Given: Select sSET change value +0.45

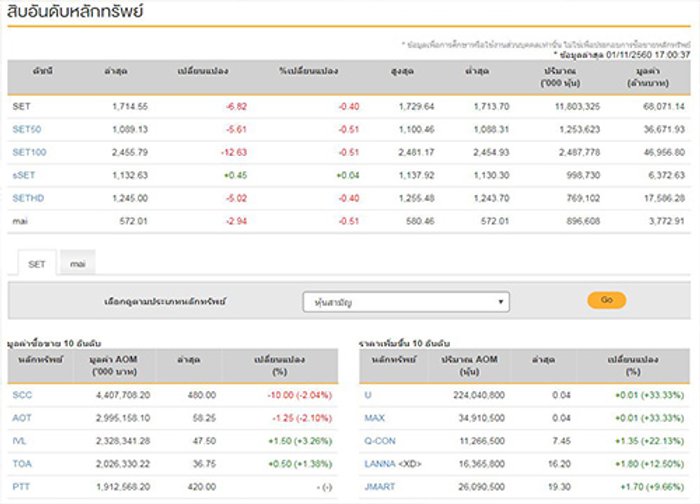Looking at the screenshot, I should [x=235, y=175].
